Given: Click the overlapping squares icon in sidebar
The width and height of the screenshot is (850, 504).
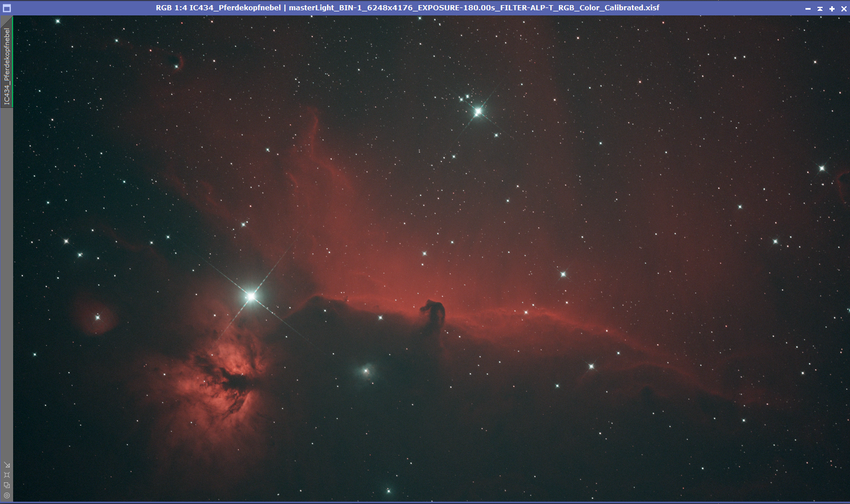Looking at the screenshot, I should point(7,485).
